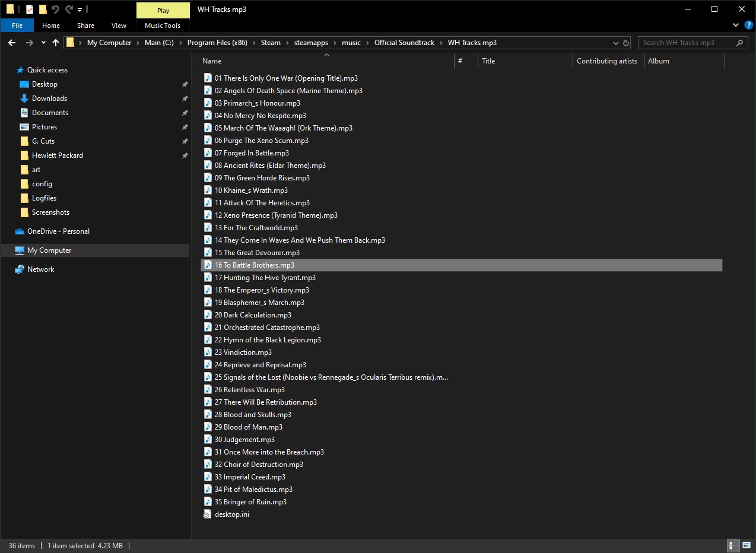Click 'Main (C:)' breadcrumb segment
Screen dimensions: 756x553
(159, 43)
